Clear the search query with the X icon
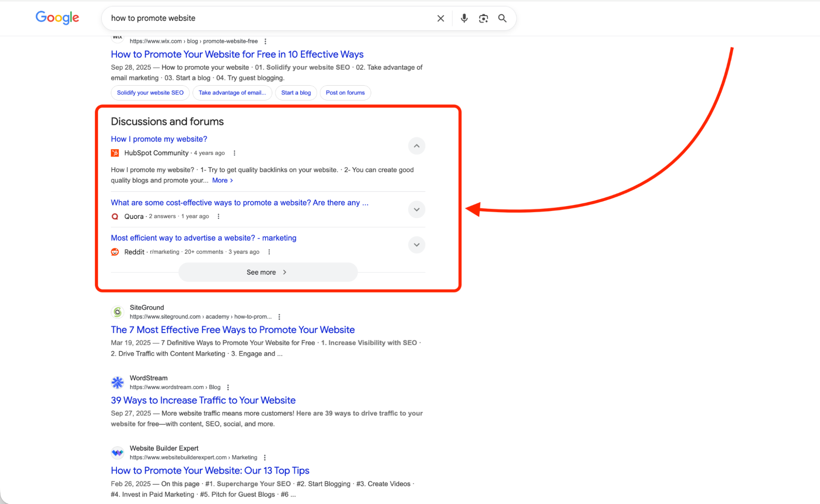Viewport: 820px width, 504px height. [x=440, y=18]
